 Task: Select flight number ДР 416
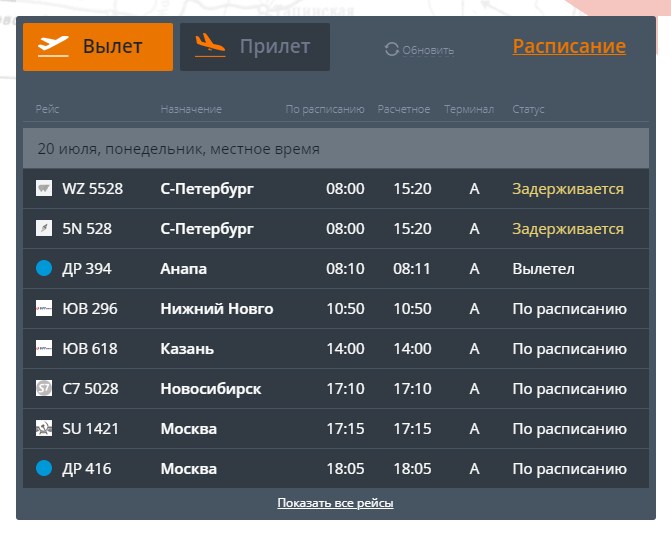point(87,469)
